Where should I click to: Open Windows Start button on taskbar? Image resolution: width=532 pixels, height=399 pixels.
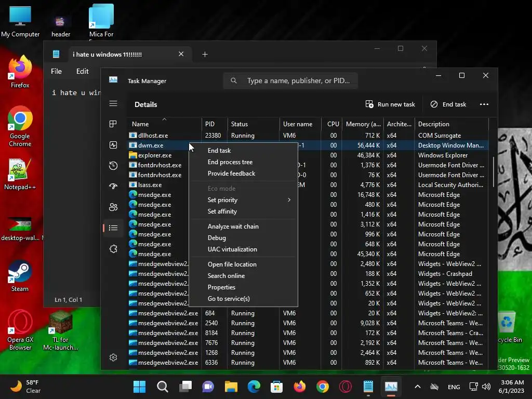[x=139, y=387]
